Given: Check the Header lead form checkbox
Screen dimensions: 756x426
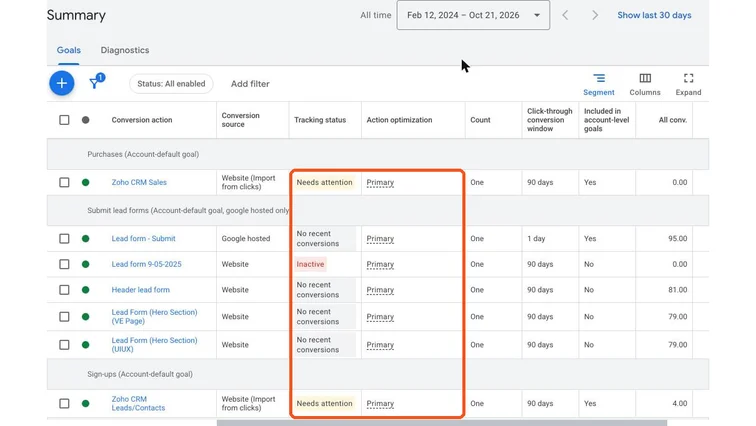Looking at the screenshot, I should click(x=64, y=290).
